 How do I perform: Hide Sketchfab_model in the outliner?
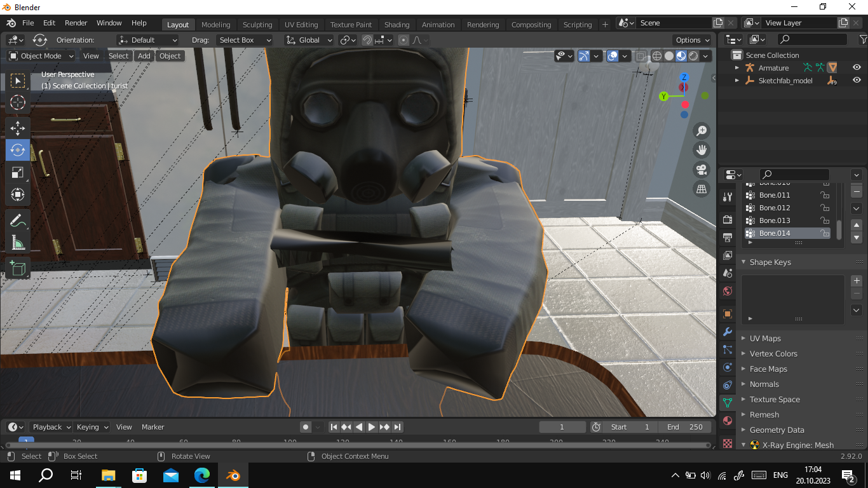click(857, 80)
